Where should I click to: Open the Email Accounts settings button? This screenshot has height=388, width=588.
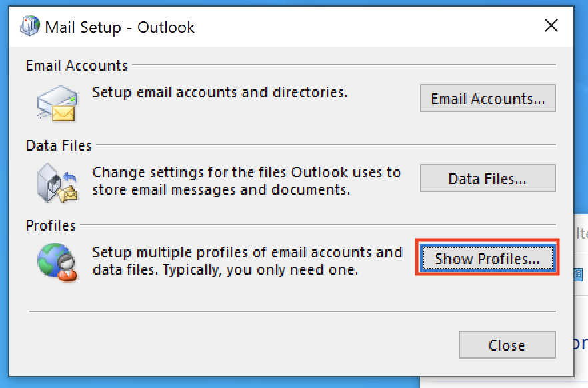click(x=487, y=98)
